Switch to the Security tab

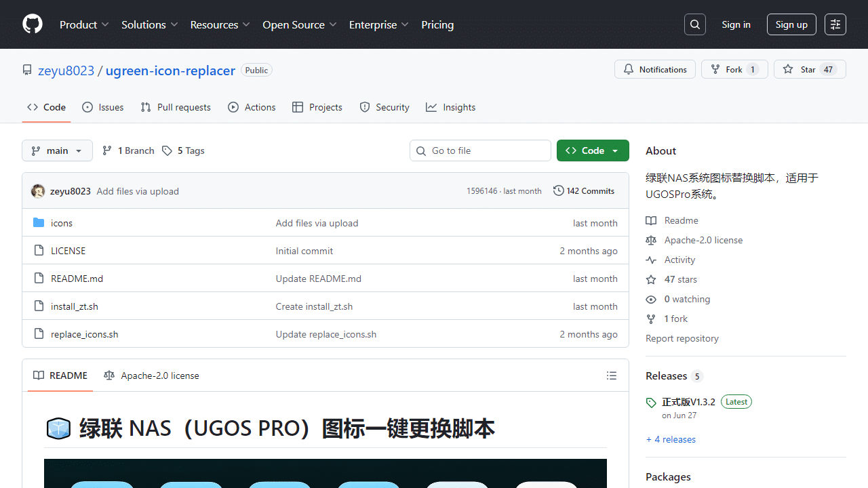click(x=384, y=107)
